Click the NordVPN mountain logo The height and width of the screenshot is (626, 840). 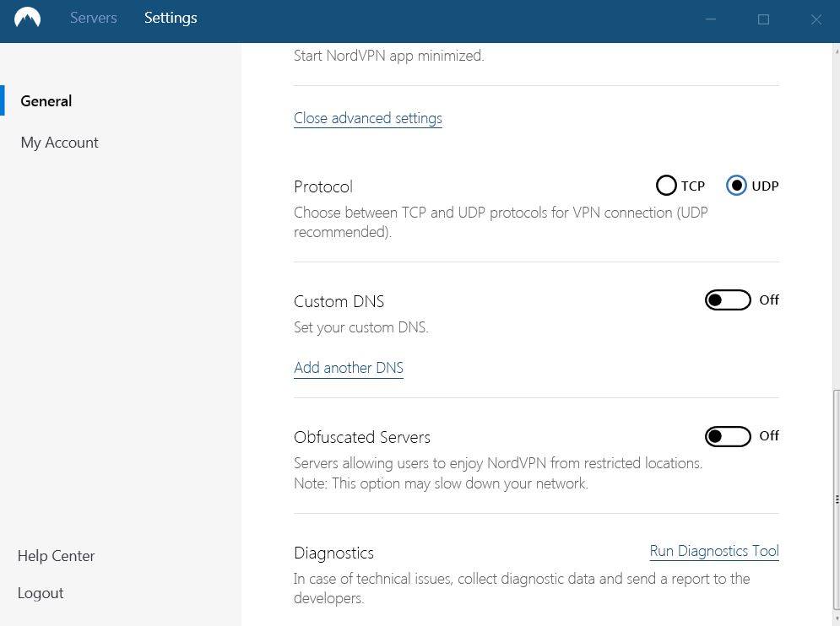[x=28, y=18]
